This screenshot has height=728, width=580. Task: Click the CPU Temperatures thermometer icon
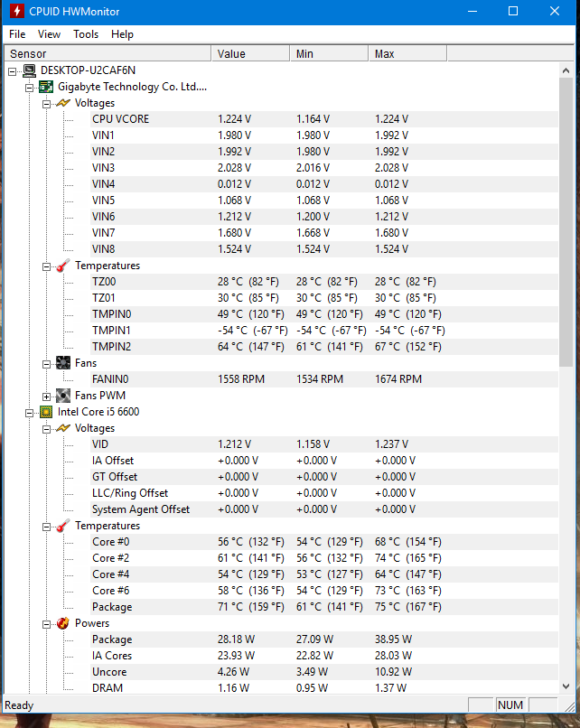[63, 526]
